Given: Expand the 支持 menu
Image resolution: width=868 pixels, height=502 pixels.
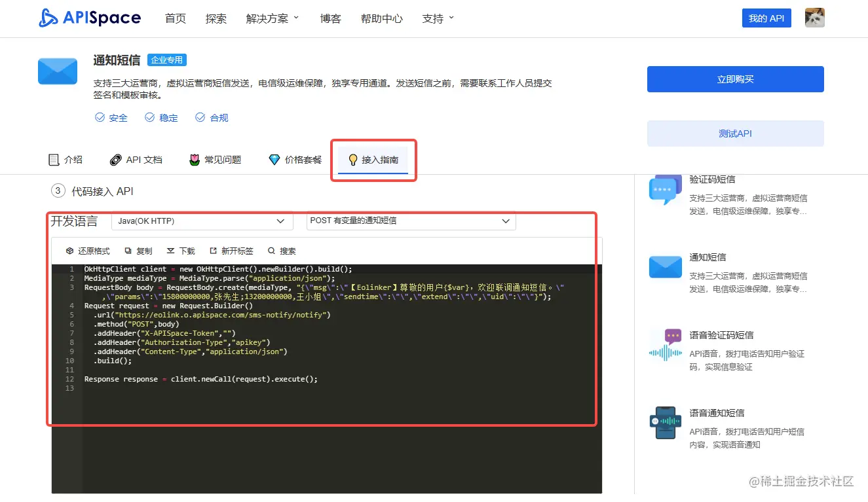Looking at the screenshot, I should click(x=438, y=19).
